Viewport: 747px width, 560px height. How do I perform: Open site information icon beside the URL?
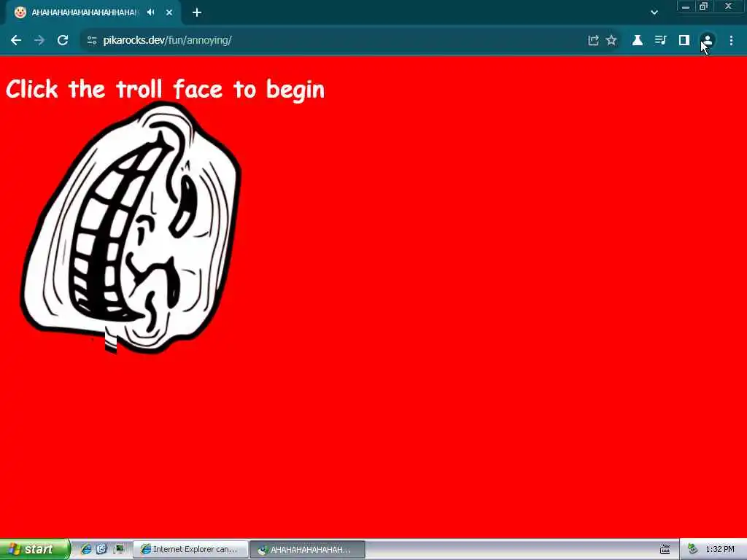pyautogui.click(x=92, y=41)
